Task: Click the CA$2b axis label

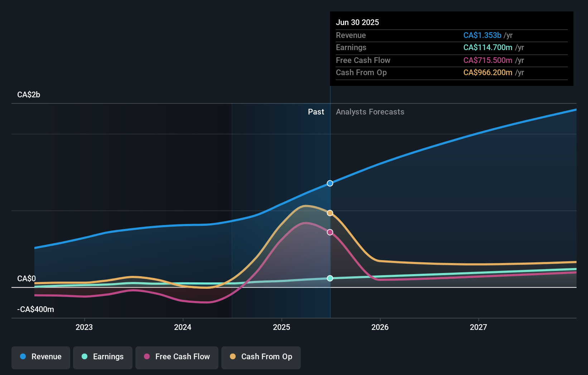Action: tap(29, 94)
